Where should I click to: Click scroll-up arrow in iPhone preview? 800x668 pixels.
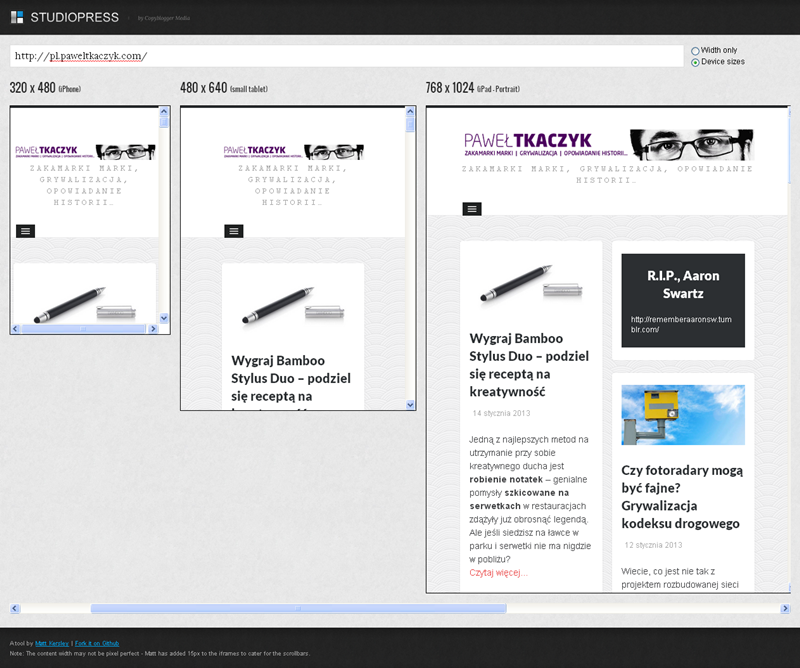(164, 111)
